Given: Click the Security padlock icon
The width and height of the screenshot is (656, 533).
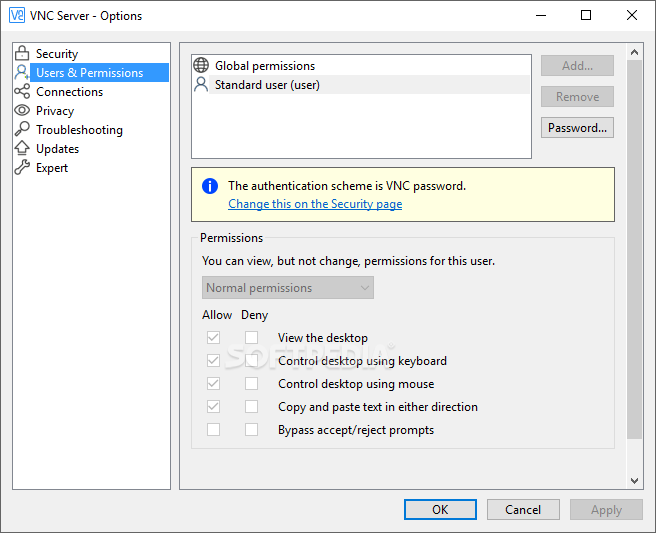Looking at the screenshot, I should pyautogui.click(x=22, y=53).
